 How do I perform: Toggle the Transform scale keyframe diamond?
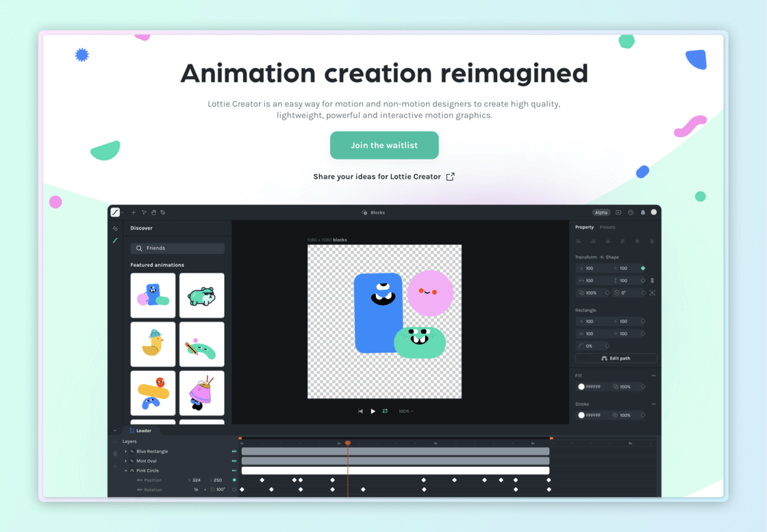point(643,281)
